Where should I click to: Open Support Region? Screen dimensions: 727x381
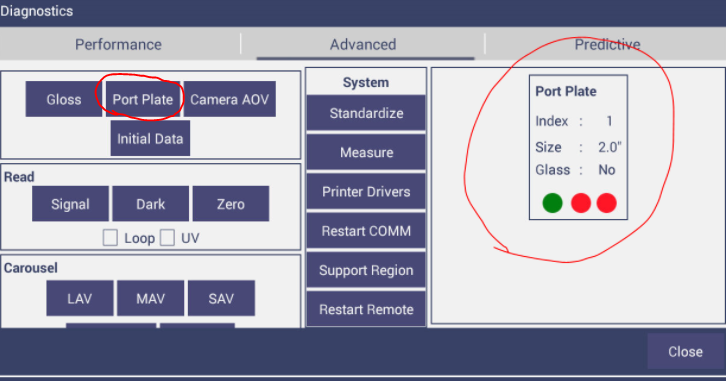tap(366, 270)
